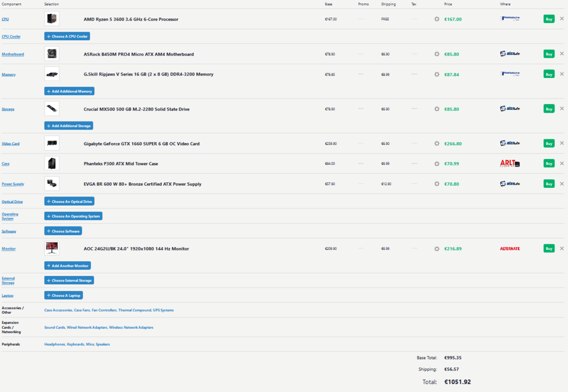This screenshot has width=568, height=392.
Task: Buy the G.Skill Ripjaws V memory
Action: click(549, 74)
